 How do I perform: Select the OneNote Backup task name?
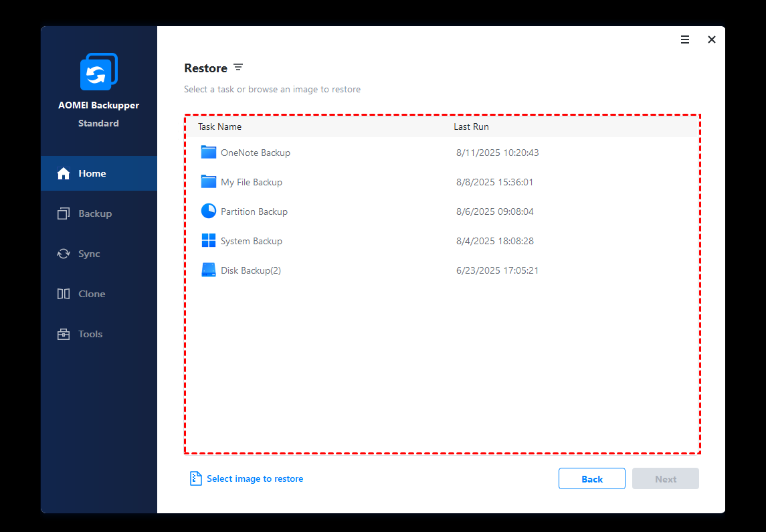[256, 153]
